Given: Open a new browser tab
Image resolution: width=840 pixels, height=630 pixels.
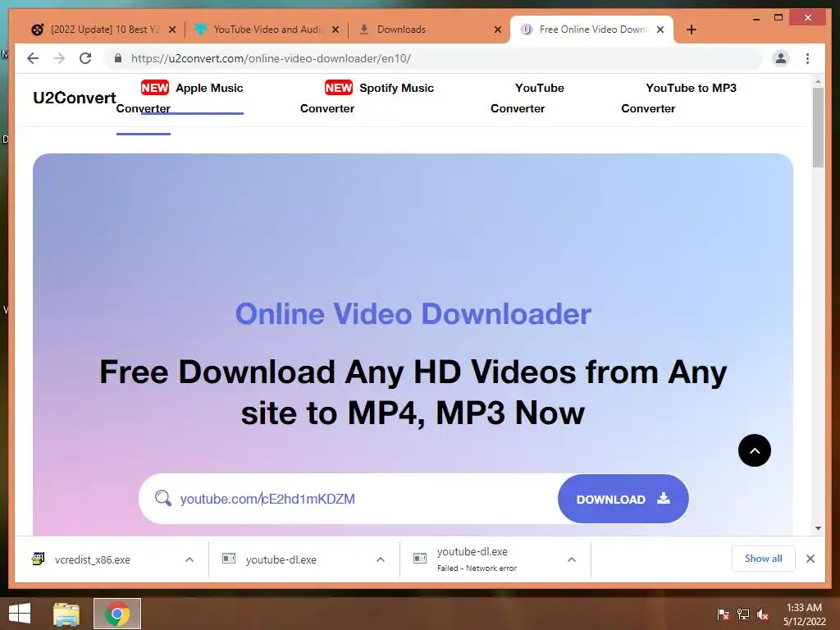Looking at the screenshot, I should (x=692, y=30).
